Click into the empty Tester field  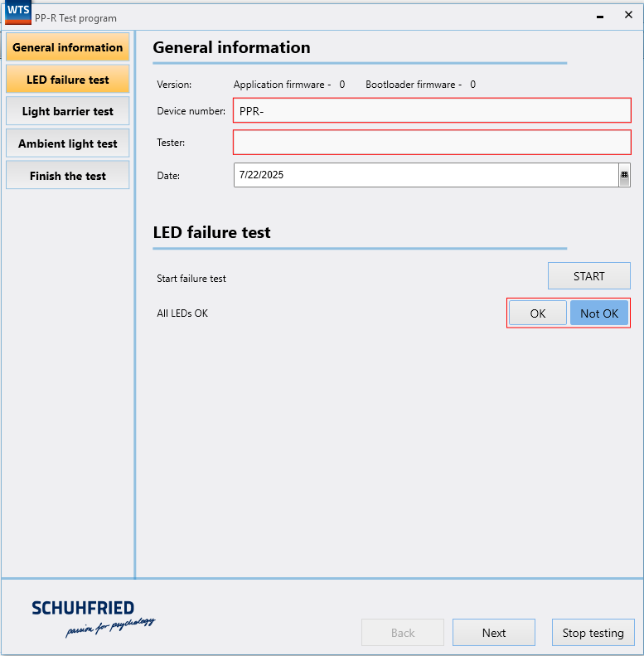(x=432, y=143)
